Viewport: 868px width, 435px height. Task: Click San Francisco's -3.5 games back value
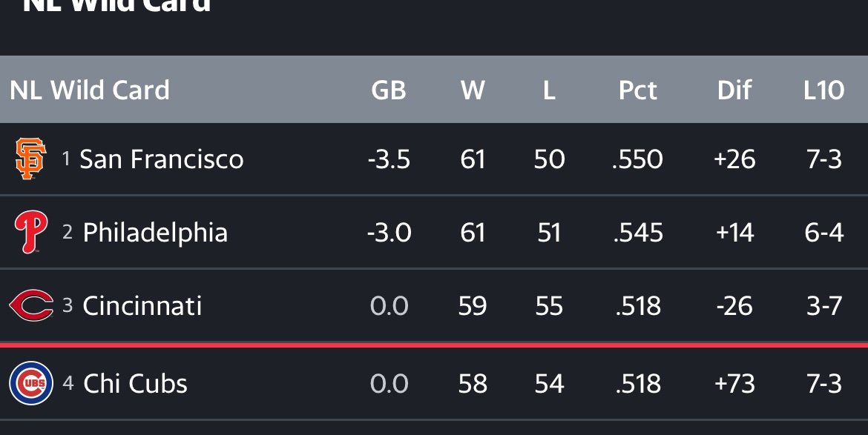pos(389,159)
